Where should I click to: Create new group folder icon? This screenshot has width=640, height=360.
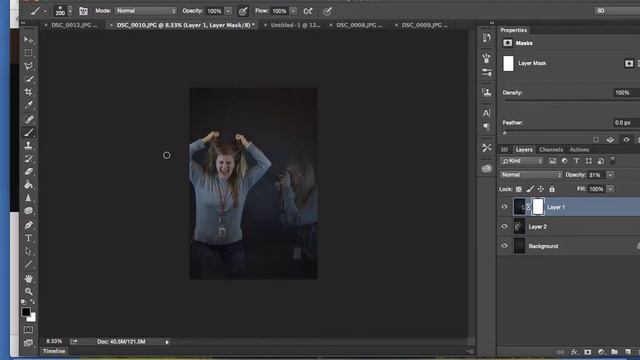point(614,352)
